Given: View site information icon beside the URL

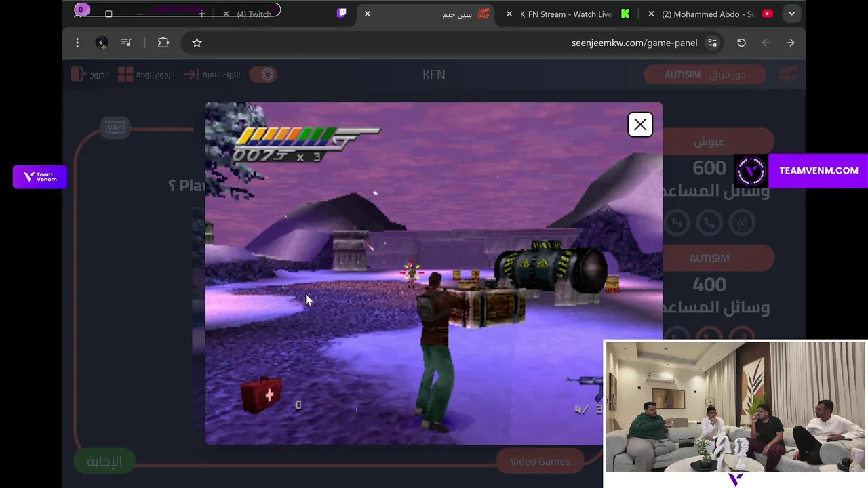Looking at the screenshot, I should [712, 43].
